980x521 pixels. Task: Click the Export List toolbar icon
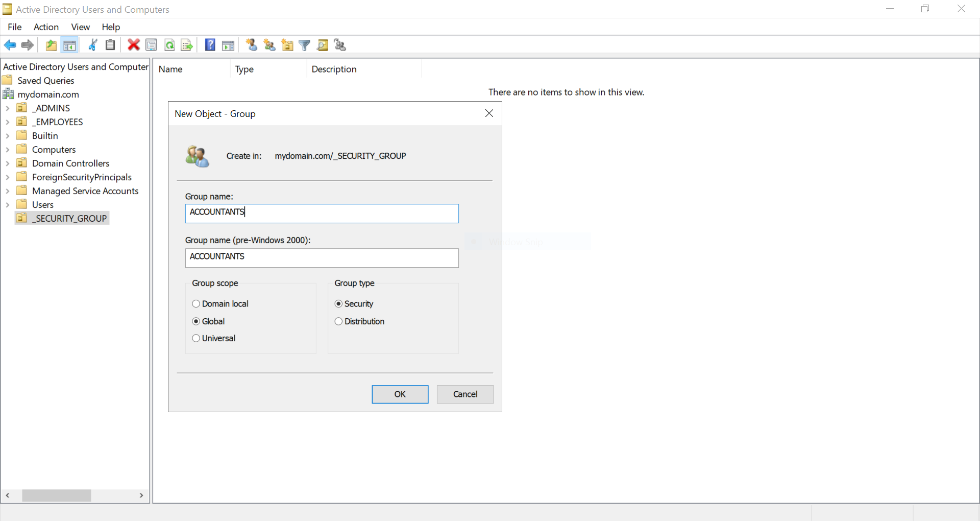[187, 45]
